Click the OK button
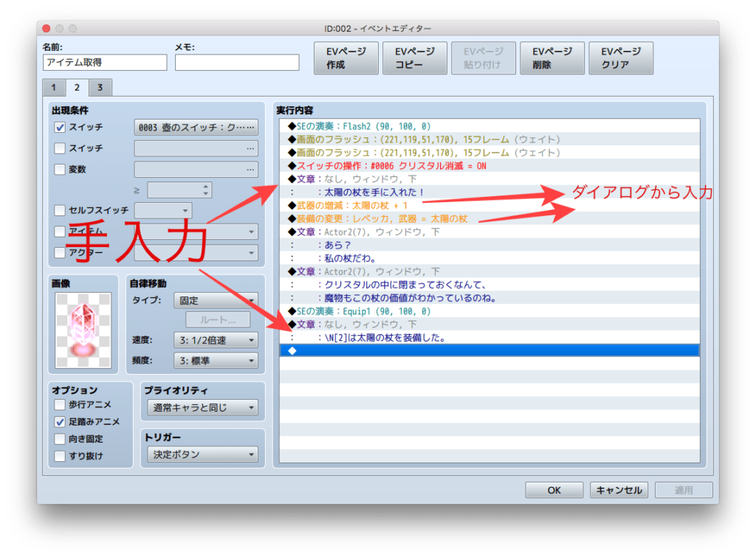The width and height of the screenshot is (756, 557). point(554,490)
